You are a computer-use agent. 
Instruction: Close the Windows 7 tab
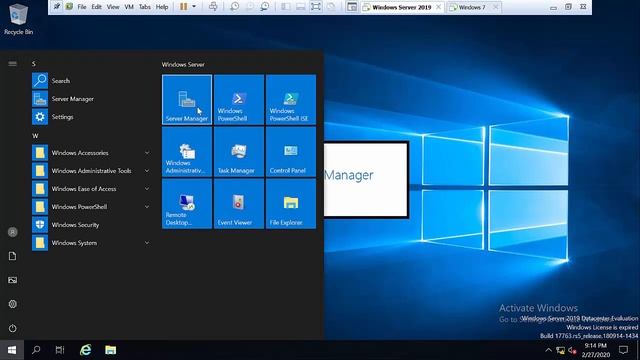[x=495, y=7]
